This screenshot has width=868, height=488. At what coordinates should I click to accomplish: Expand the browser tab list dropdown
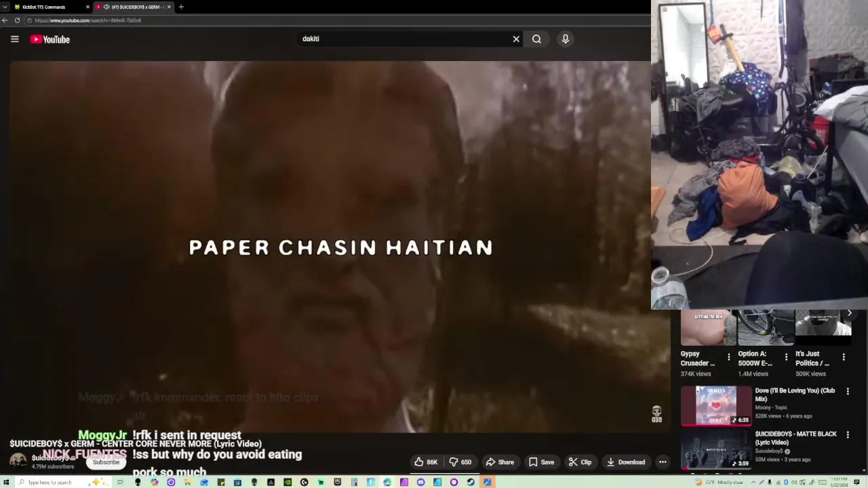pyautogui.click(x=5, y=7)
